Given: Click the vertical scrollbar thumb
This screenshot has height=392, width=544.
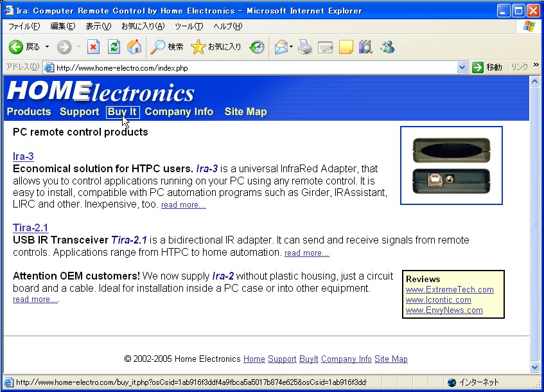Looking at the screenshot, I should point(534,224).
